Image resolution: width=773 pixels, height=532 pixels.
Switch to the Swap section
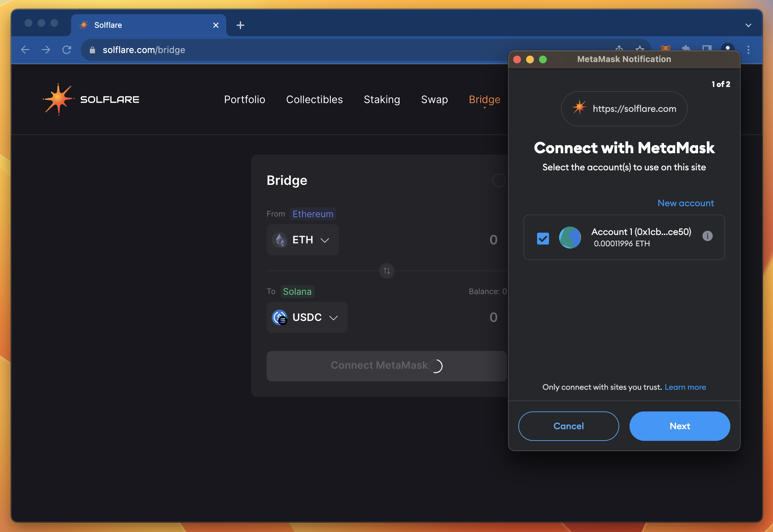pyautogui.click(x=434, y=99)
